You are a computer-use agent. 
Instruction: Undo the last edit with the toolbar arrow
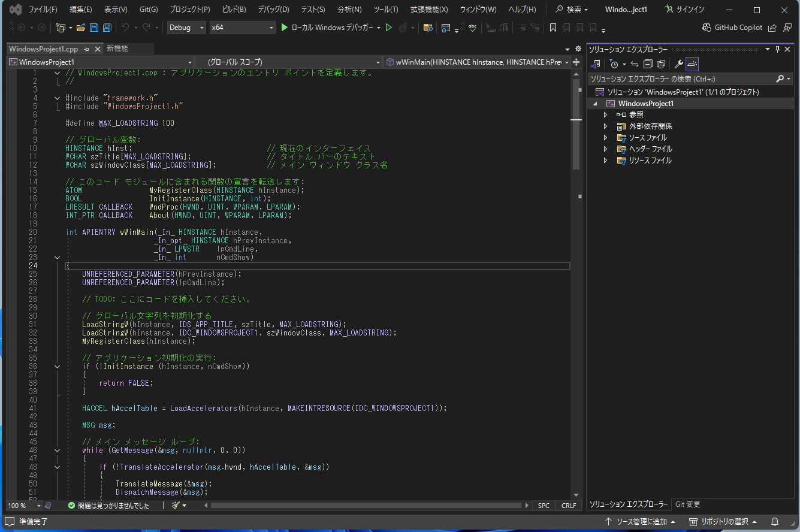coord(125,28)
